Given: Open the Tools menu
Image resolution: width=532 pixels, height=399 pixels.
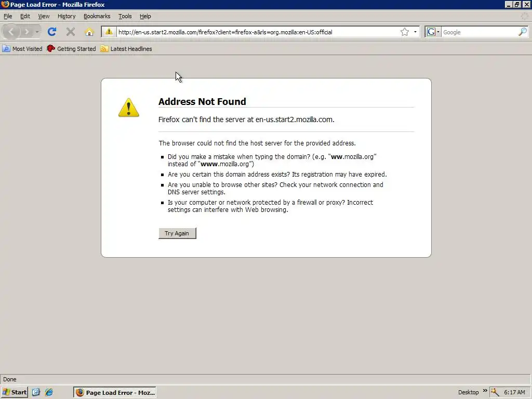Looking at the screenshot, I should 125,16.
